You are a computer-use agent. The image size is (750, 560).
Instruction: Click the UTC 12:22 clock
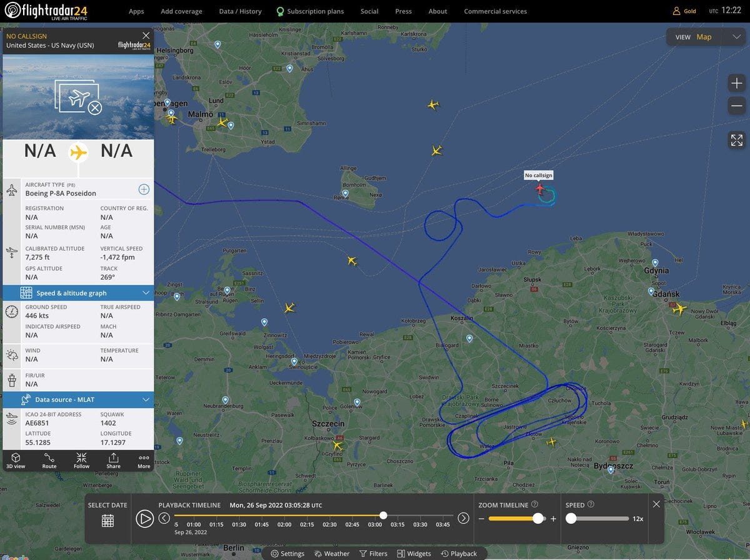(x=725, y=11)
